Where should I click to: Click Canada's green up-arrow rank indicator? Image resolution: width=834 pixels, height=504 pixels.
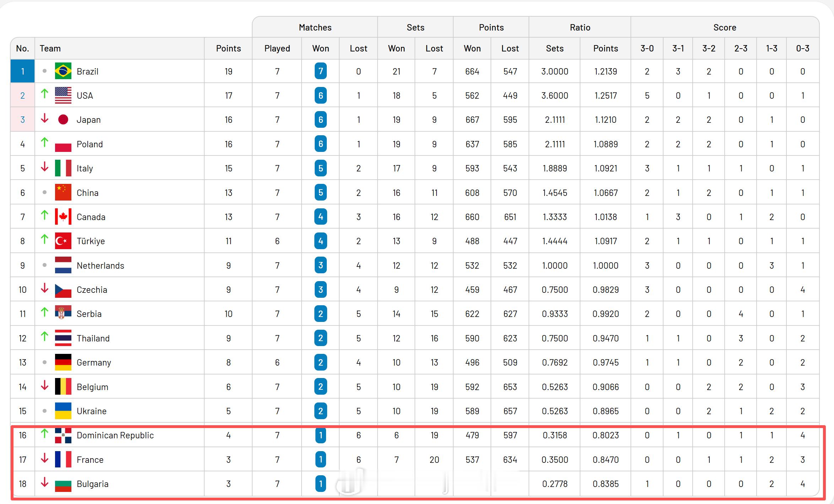click(44, 215)
